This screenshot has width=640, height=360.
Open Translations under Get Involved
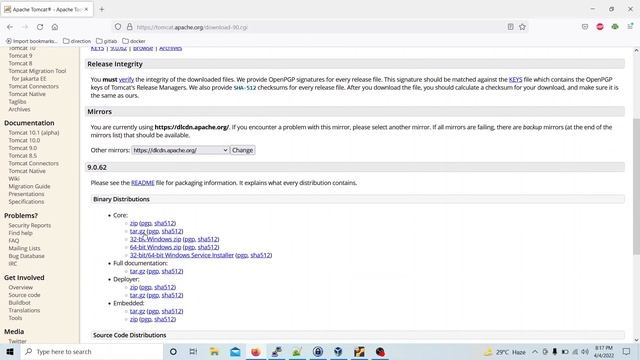(x=24, y=310)
